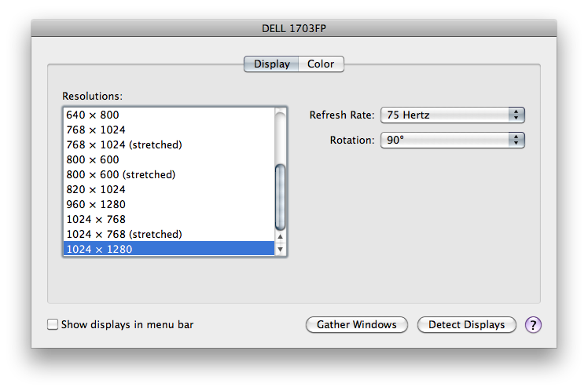Image resolution: width=588 pixels, height=391 pixels.
Task: Open the Refresh Rate 75 Hertz dropdown
Action: click(x=453, y=115)
